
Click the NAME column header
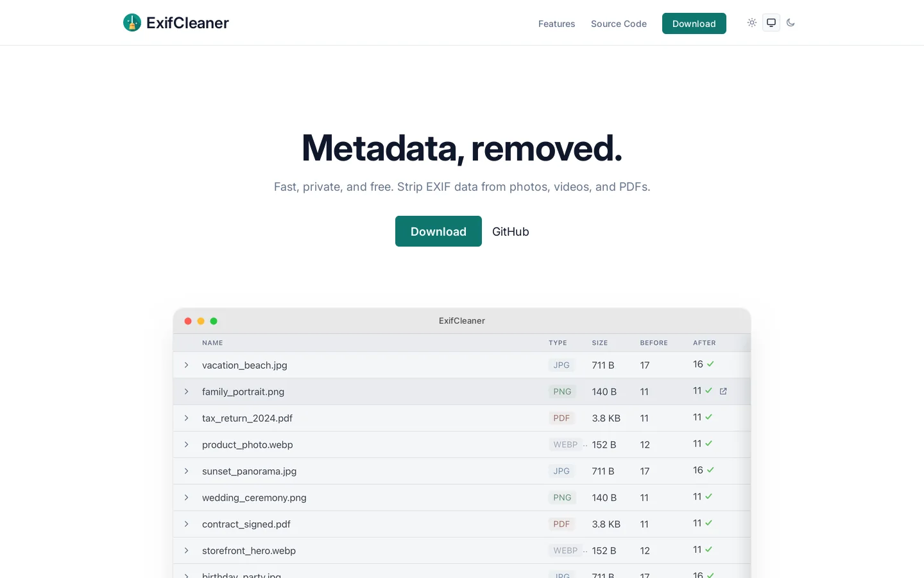(212, 343)
